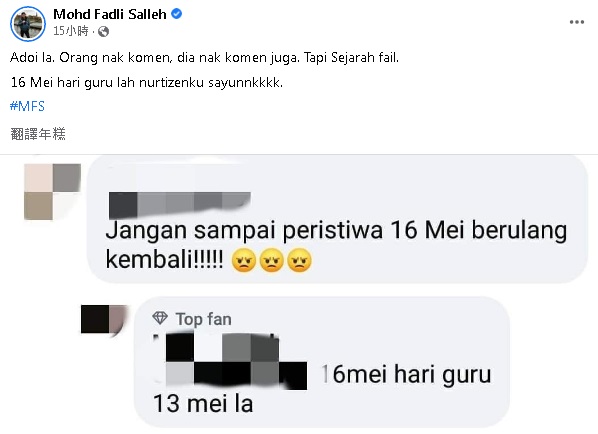Click the blue verified badge icon
The image size is (598, 434).
tap(176, 14)
